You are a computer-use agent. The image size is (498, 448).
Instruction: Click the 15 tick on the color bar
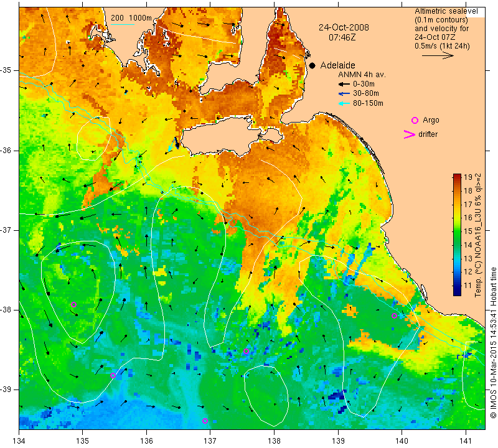click(x=468, y=231)
